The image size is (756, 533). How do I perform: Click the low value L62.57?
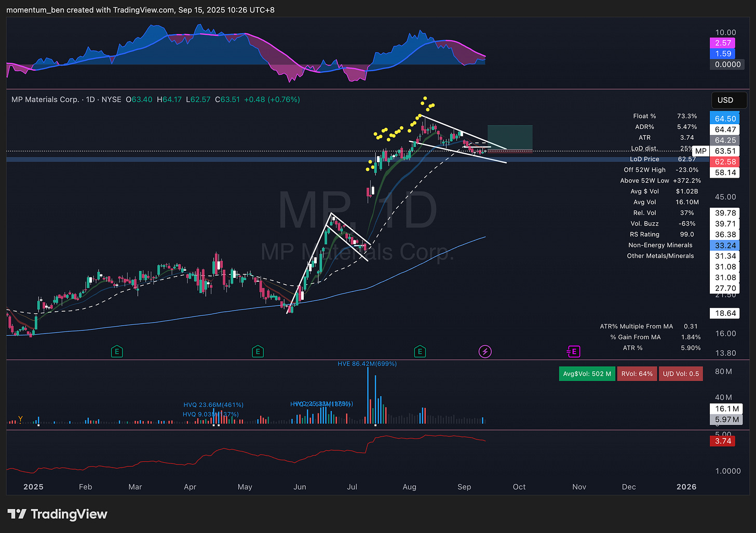click(x=198, y=99)
